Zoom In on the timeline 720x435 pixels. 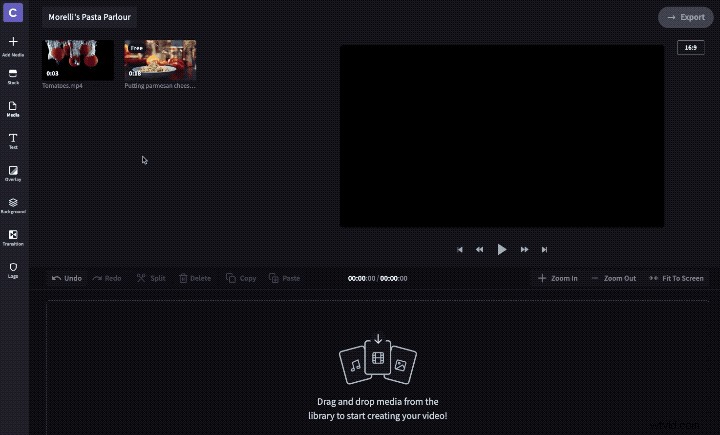tap(558, 278)
